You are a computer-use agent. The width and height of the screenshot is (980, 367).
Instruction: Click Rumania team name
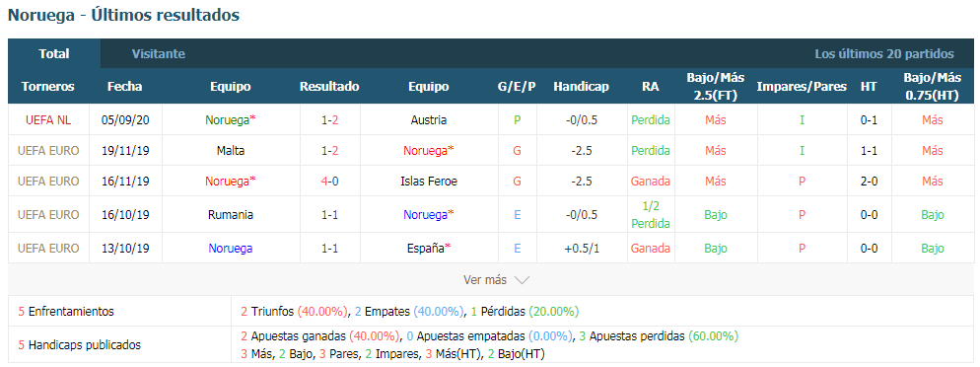[x=231, y=214]
